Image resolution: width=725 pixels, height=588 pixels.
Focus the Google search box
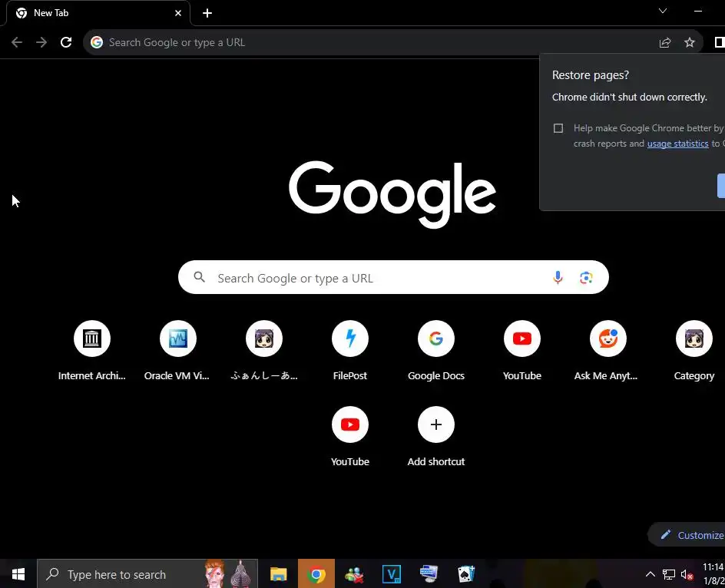coord(393,277)
